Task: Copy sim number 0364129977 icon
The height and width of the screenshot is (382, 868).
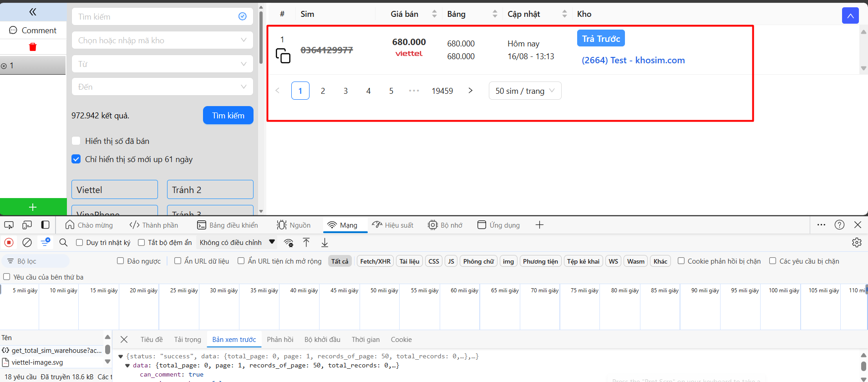Action: click(x=283, y=56)
